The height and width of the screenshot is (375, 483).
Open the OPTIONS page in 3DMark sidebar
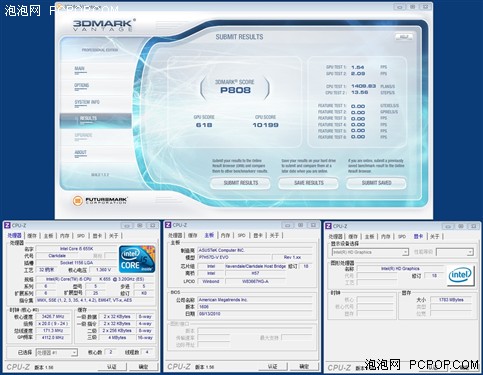click(x=81, y=85)
